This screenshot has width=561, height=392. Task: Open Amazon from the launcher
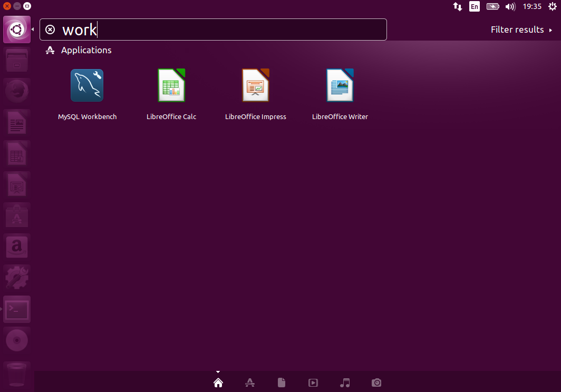click(17, 247)
